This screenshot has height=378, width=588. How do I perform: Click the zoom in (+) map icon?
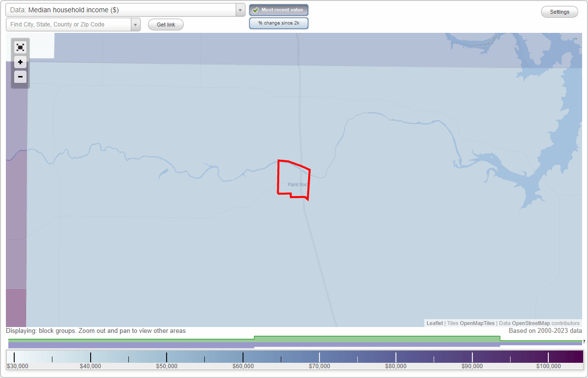pyautogui.click(x=20, y=62)
